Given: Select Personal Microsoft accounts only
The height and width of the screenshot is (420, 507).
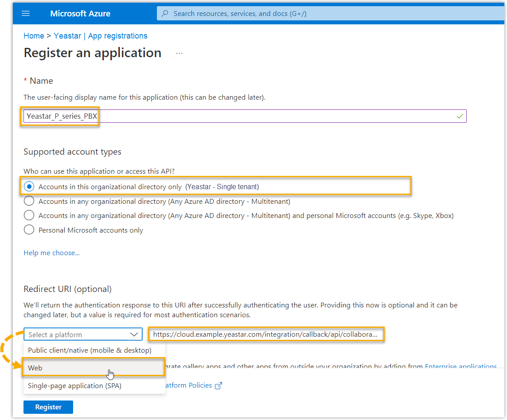Looking at the screenshot, I should (x=29, y=230).
